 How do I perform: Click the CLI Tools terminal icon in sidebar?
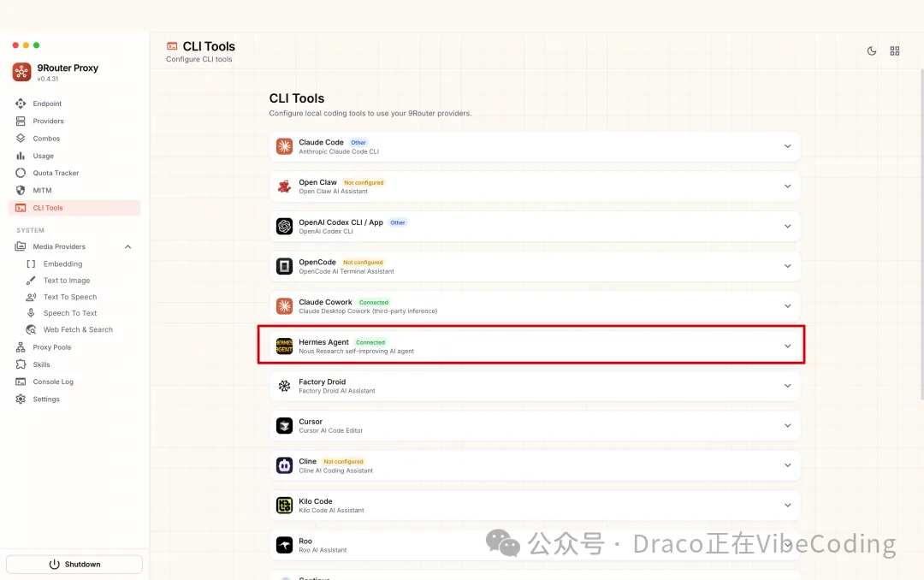21,208
